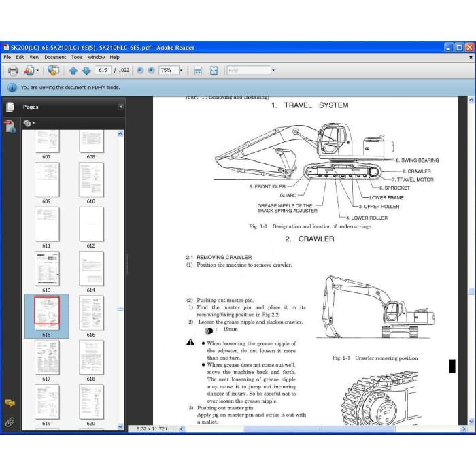
Task: Click the page number field showing 615
Action: [103, 71]
